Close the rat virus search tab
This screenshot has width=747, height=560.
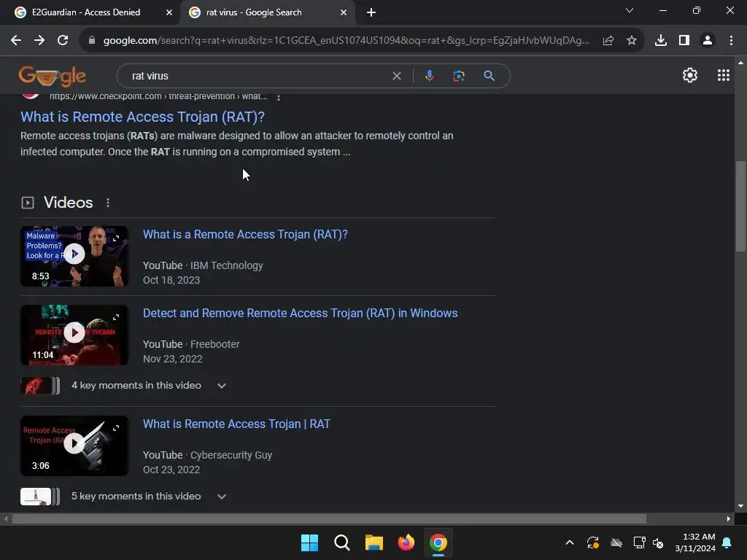tap(344, 12)
